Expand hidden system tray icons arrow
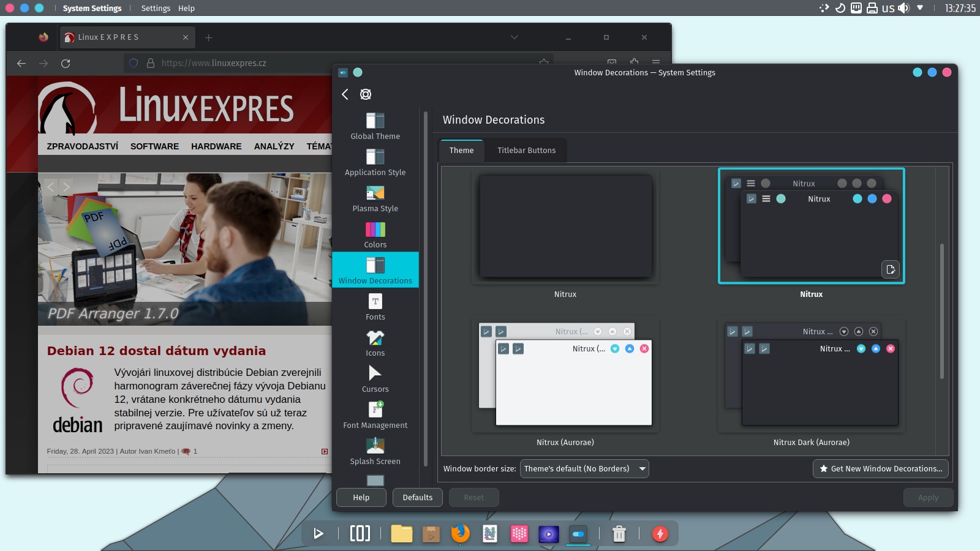Screen dimensions: 980x551 [920, 8]
